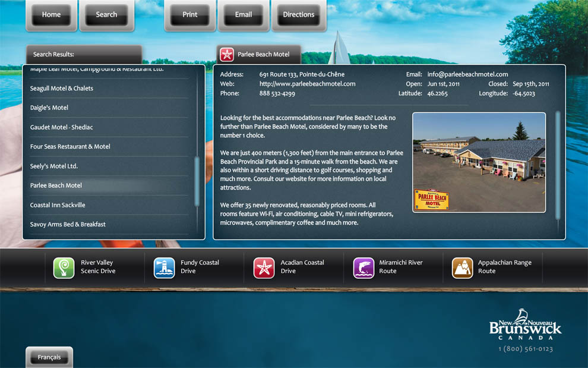
Task: Click the Home button
Action: click(51, 15)
